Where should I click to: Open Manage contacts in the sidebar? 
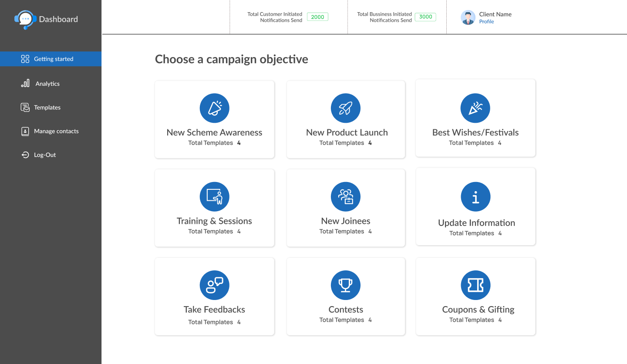pos(56,131)
